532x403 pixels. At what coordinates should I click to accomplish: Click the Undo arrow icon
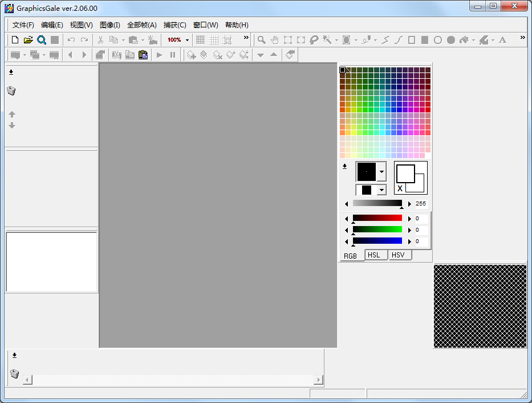click(x=71, y=40)
